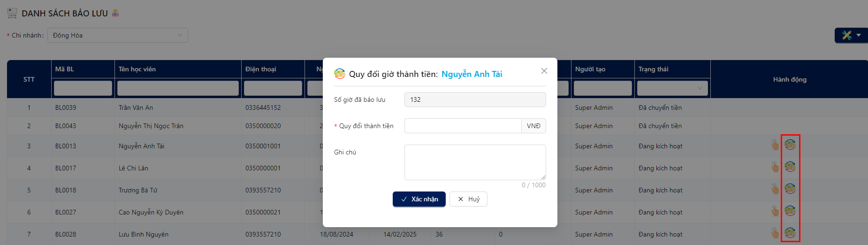The width and height of the screenshot is (868, 245).
Task: Click the hand icon for Lê Chi Lân
Action: pos(775,167)
